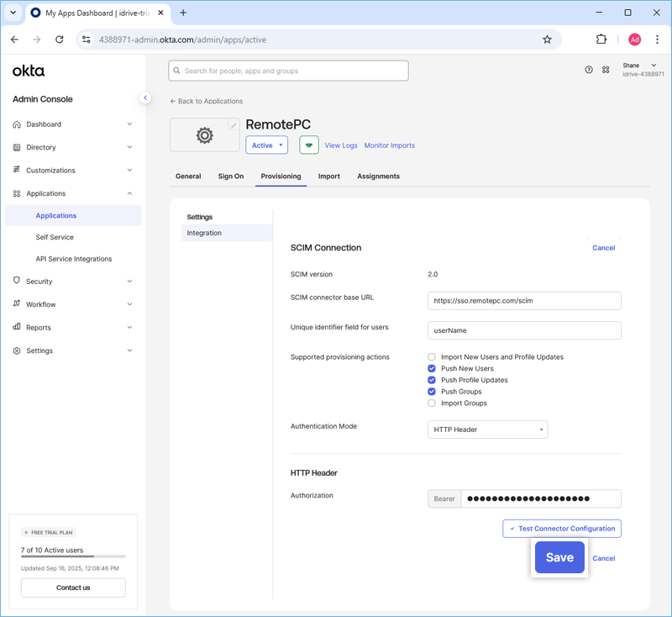Enable Import New Users and Profile Updates
The image size is (672, 617).
(432, 357)
